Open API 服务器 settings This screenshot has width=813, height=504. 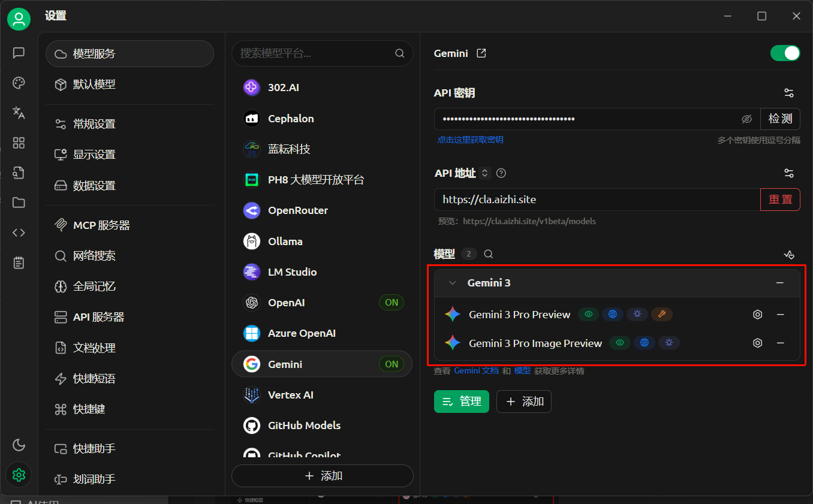tap(130, 317)
